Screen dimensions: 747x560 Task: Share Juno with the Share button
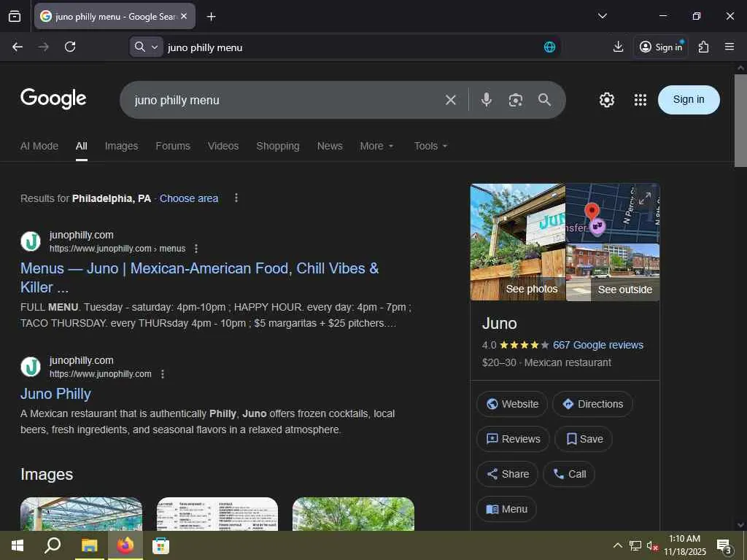pos(508,474)
